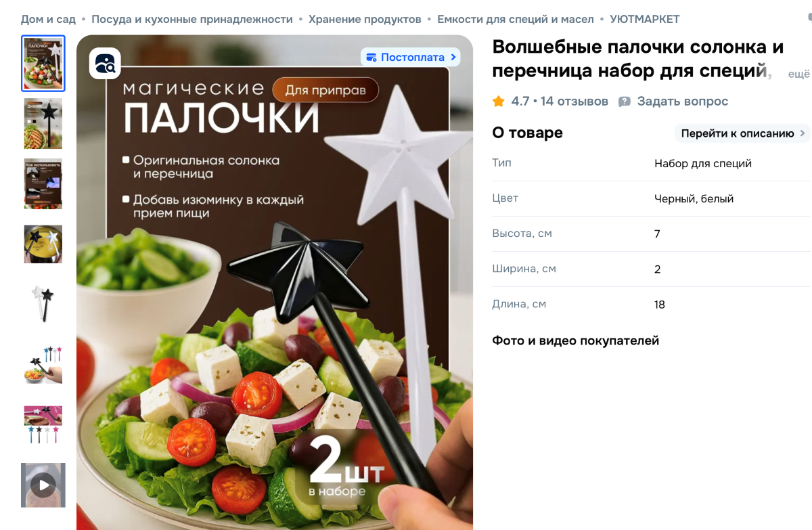Play the product video thumbnail
The width and height of the screenshot is (812, 530).
tap(43, 485)
